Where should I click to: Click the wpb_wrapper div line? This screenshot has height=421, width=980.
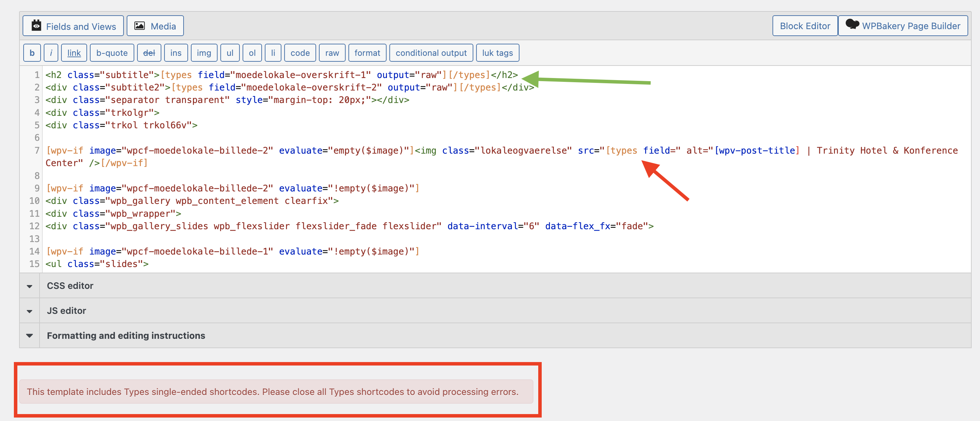pos(113,214)
